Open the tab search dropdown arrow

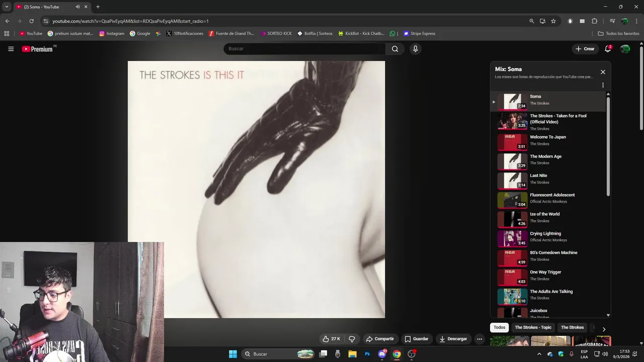click(x=7, y=7)
